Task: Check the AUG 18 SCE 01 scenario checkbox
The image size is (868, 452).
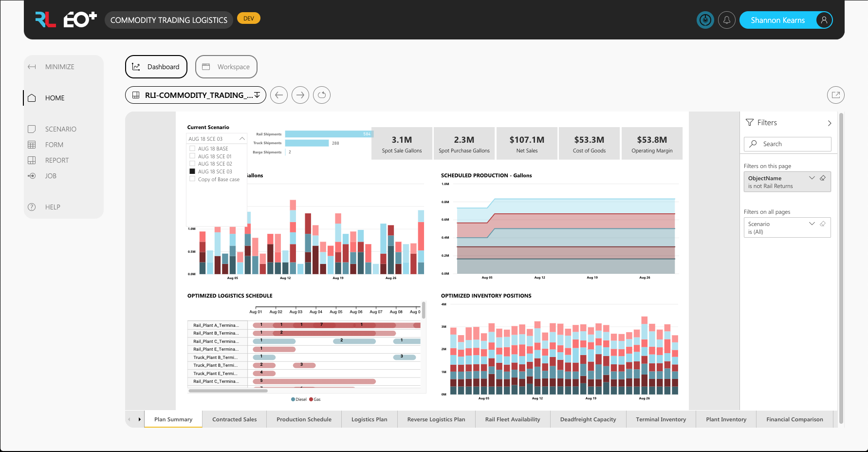Action: pyautogui.click(x=192, y=156)
